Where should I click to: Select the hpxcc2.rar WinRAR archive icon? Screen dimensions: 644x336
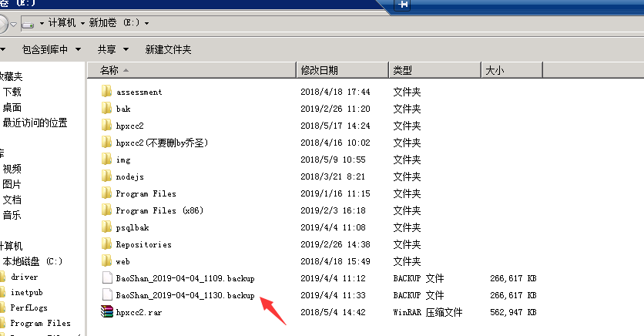pyautogui.click(x=107, y=312)
